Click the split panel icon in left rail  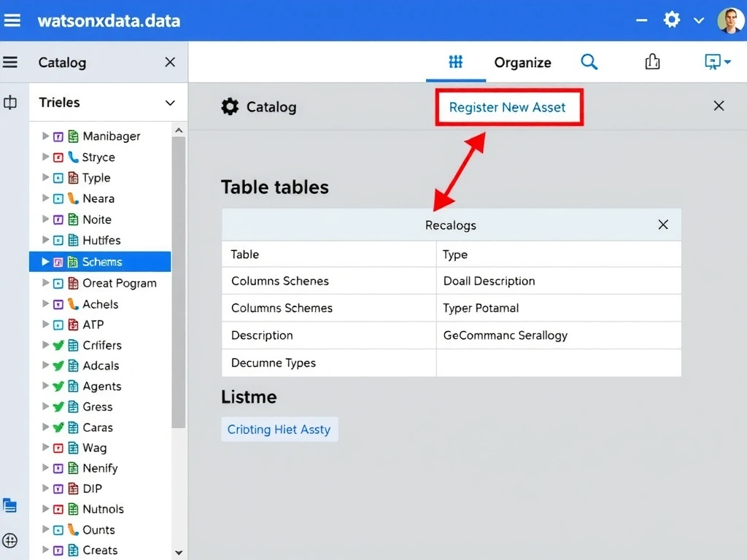pyautogui.click(x=10, y=102)
